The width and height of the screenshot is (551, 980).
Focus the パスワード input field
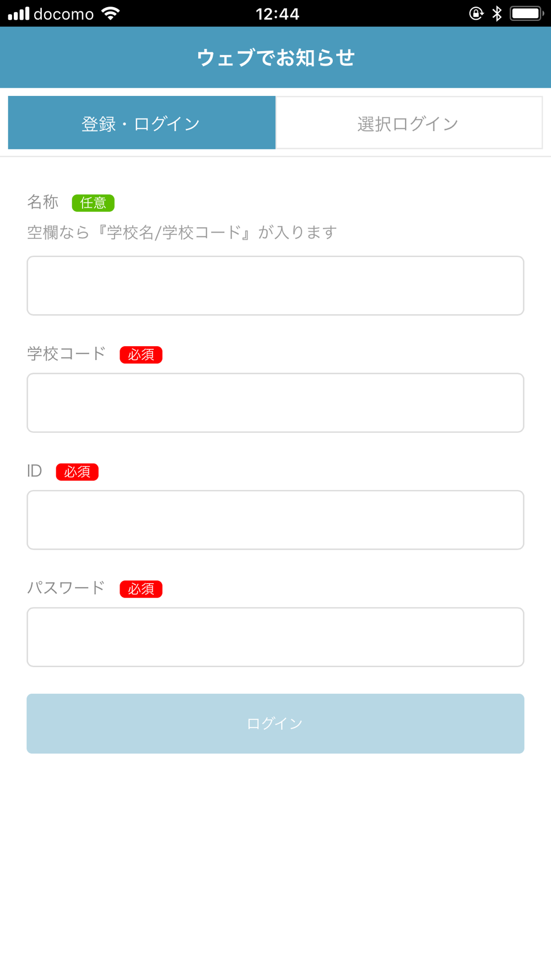tap(275, 637)
